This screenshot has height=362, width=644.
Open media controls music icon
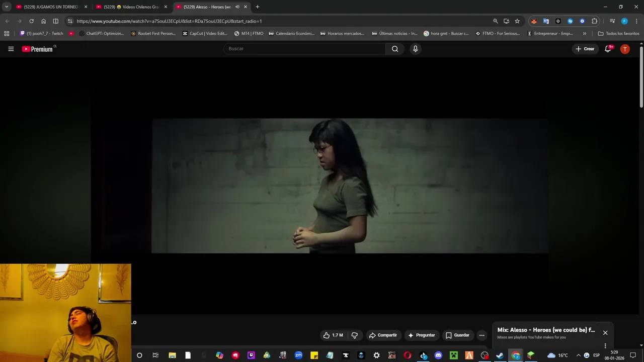tap(612, 21)
